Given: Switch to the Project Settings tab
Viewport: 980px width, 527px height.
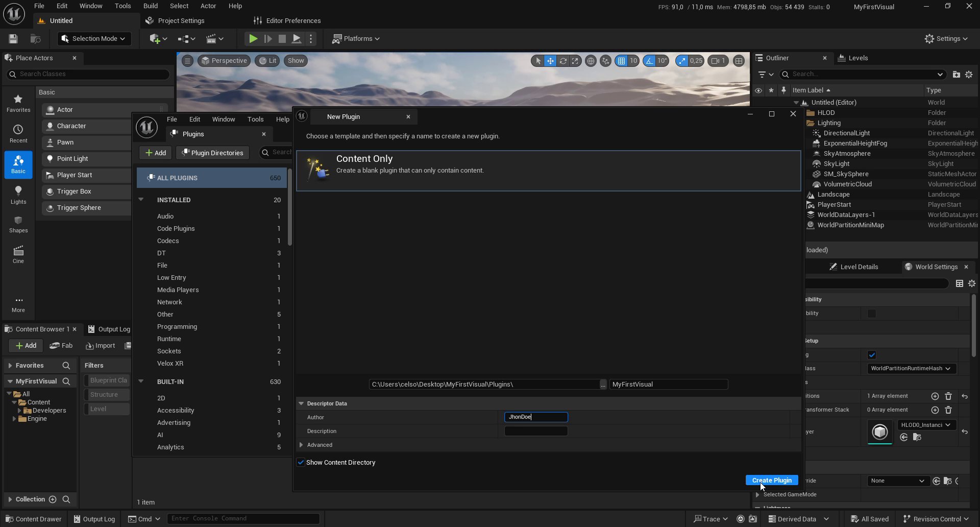Looking at the screenshot, I should [175, 21].
